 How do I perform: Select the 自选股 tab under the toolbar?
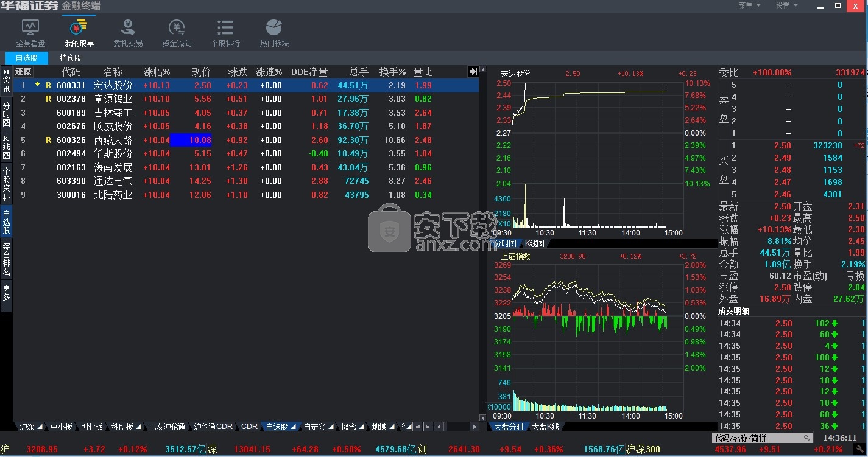click(27, 58)
